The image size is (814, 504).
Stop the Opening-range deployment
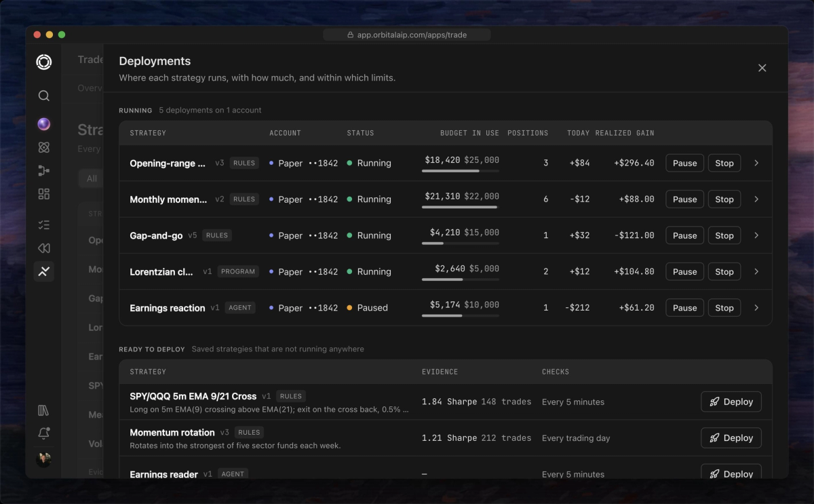coord(724,163)
